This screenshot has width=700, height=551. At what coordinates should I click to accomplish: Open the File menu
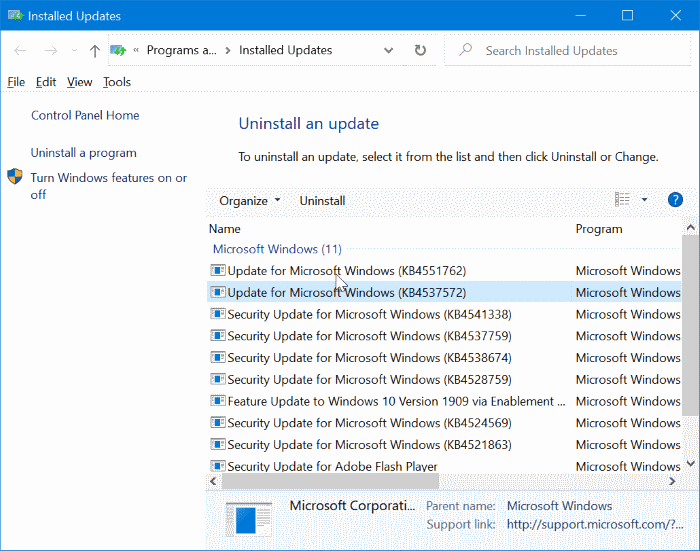(16, 82)
